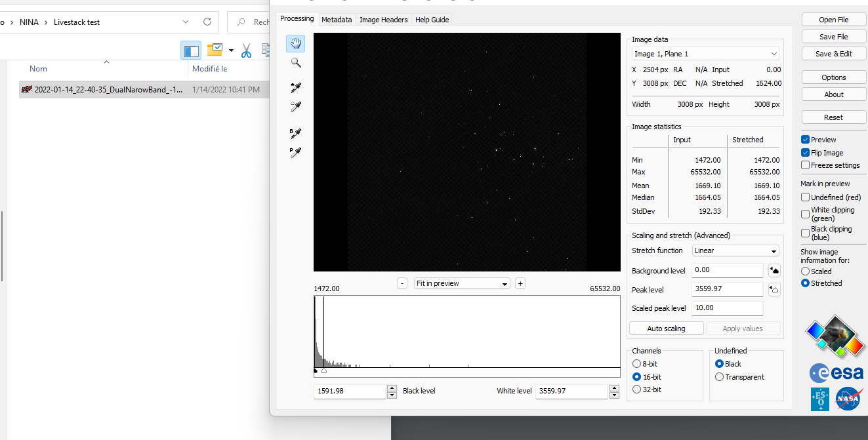Open the Stretch function Linear dropdown
868x440 pixels.
click(x=735, y=250)
